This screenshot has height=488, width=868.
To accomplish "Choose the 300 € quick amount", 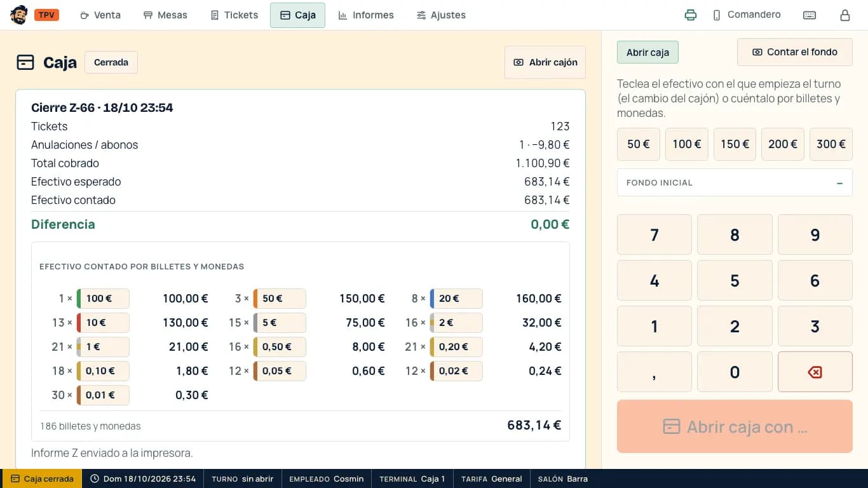I will 831,144.
